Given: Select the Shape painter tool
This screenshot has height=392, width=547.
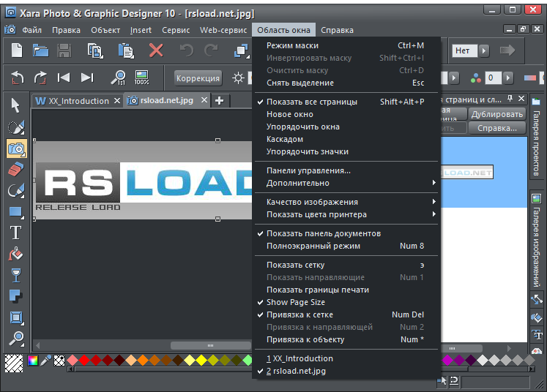Looking at the screenshot, I should pos(15,191).
